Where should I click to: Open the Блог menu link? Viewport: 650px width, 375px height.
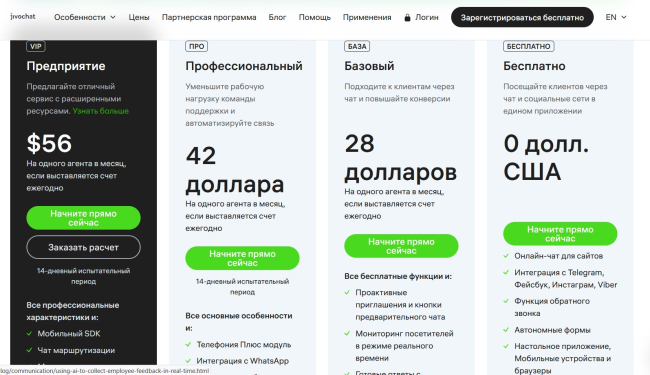pyautogui.click(x=277, y=17)
